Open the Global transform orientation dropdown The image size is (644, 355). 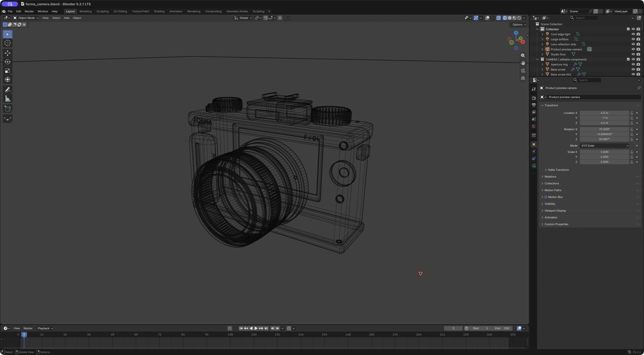click(x=243, y=18)
